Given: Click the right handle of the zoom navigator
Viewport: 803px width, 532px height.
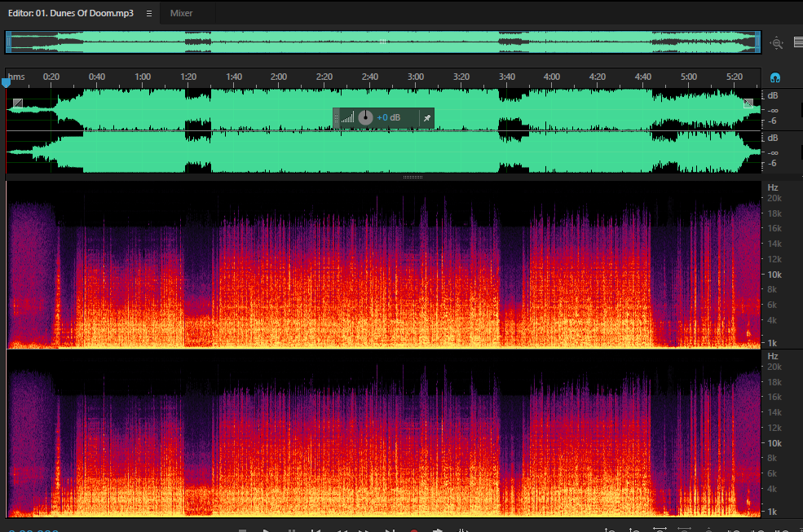Looking at the screenshot, I should click(758, 42).
